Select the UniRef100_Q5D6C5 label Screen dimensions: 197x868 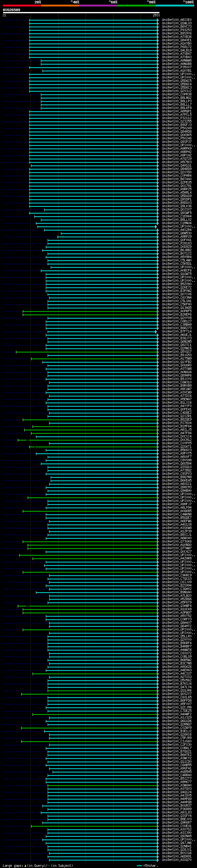[x=177, y=81]
